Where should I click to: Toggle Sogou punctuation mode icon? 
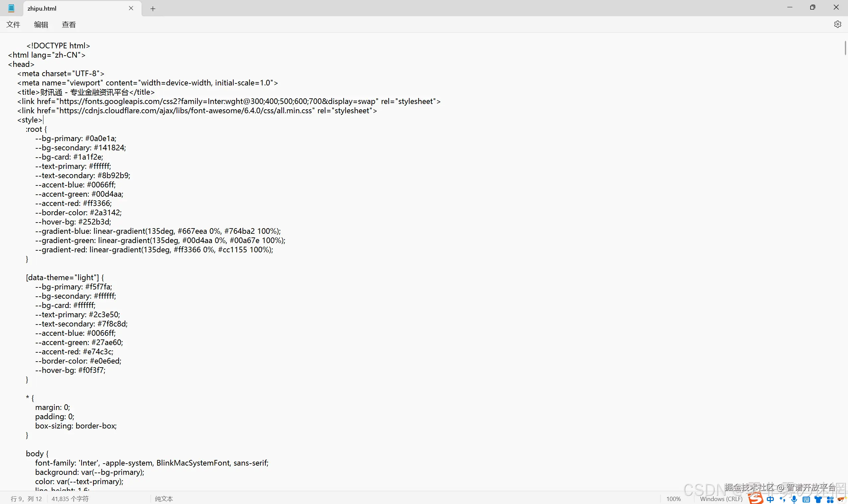(782, 499)
